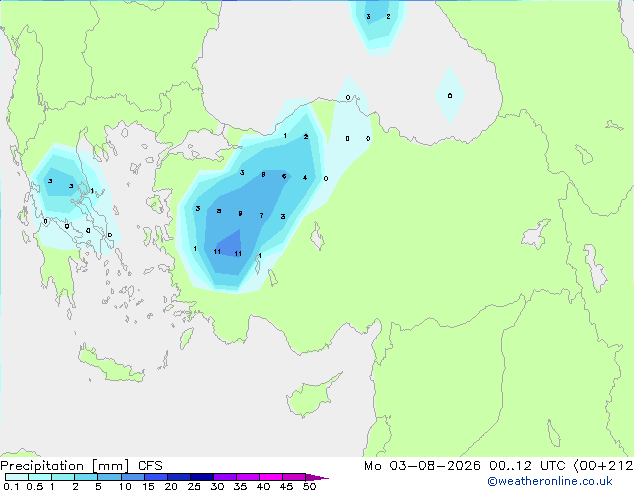Select the 2–5 mm legend swatch
The width and height of the screenshot is (634, 490).
pyautogui.click(x=86, y=477)
